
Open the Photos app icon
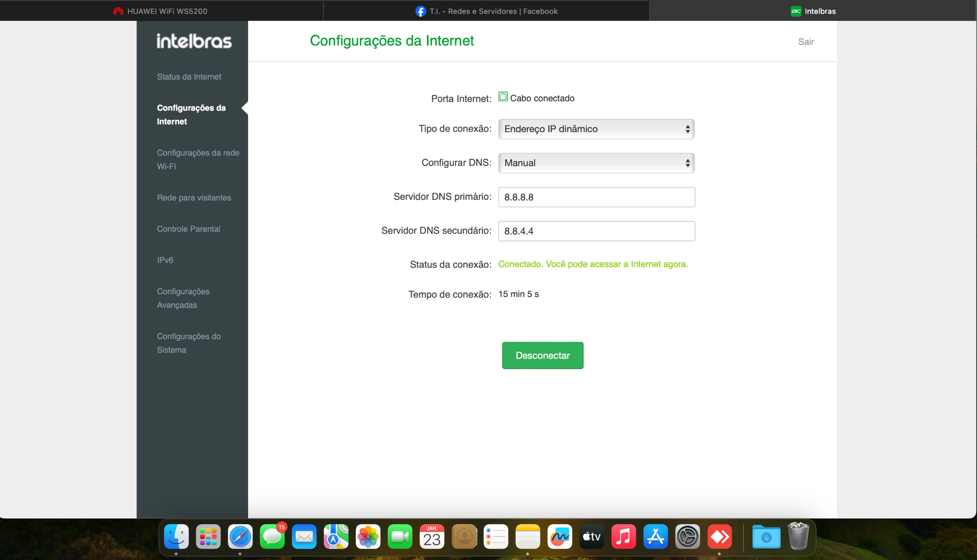click(368, 537)
